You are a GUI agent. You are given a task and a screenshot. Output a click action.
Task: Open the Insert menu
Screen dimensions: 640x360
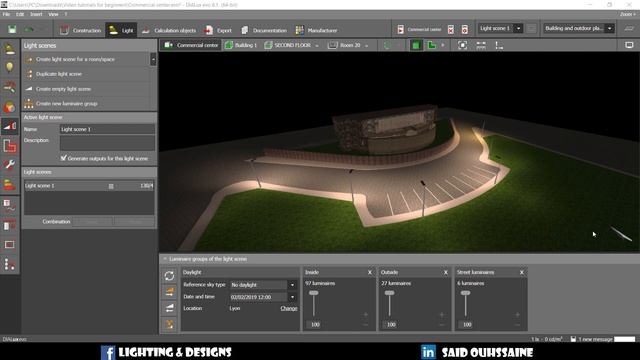[x=36, y=14]
